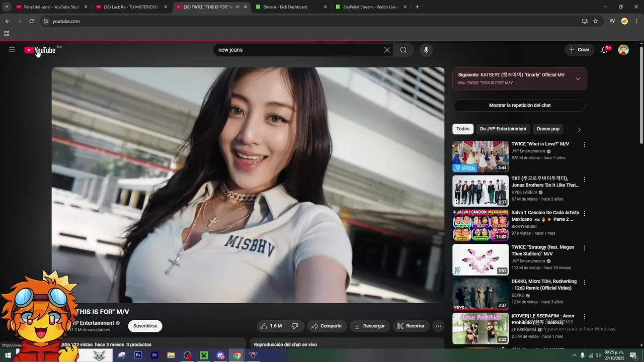Expand the Mix TWICE "THIS IS FOR" playlist
This screenshot has height=362, width=644.
578,78
